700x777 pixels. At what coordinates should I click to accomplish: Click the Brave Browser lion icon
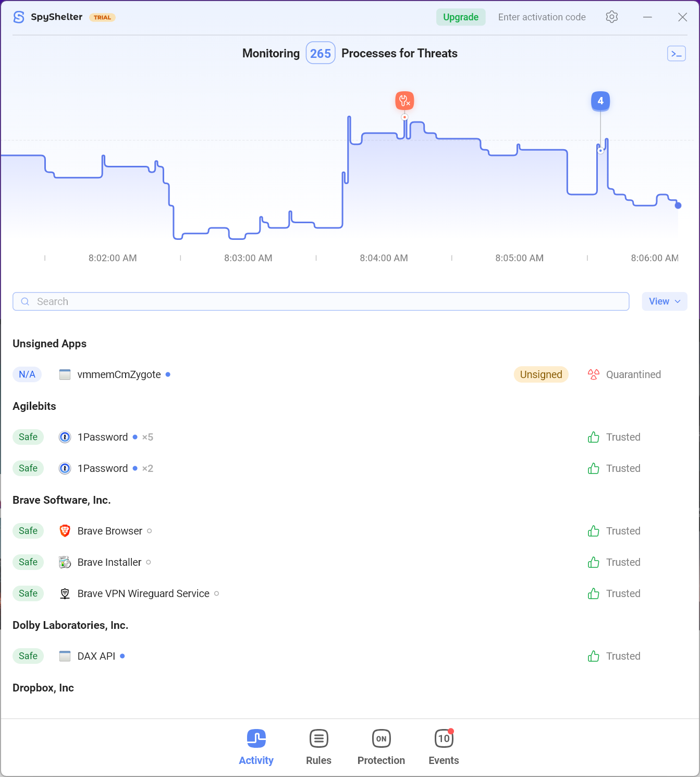pos(65,530)
